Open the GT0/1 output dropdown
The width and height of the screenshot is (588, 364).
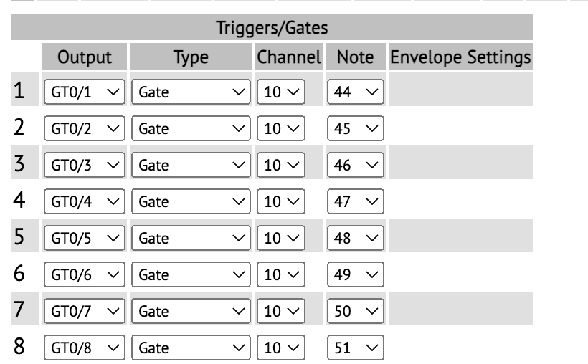click(85, 92)
